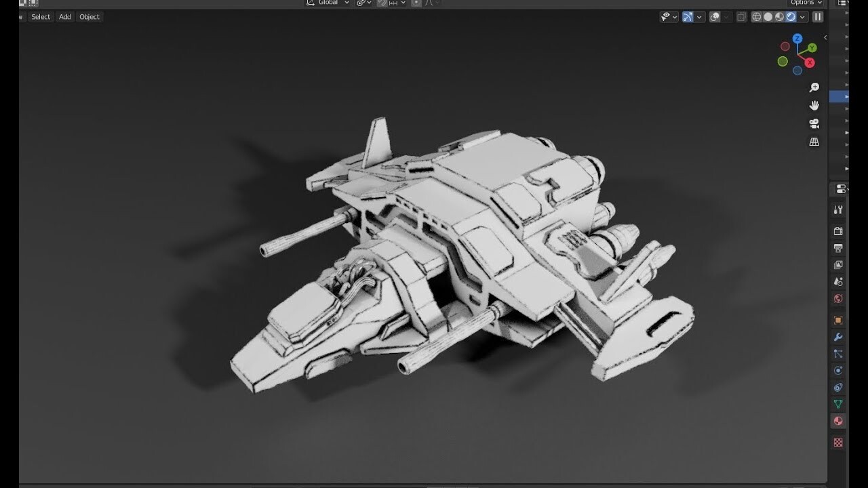The height and width of the screenshot is (488, 868).
Task: Open the Output Properties tab
Action: click(x=839, y=247)
